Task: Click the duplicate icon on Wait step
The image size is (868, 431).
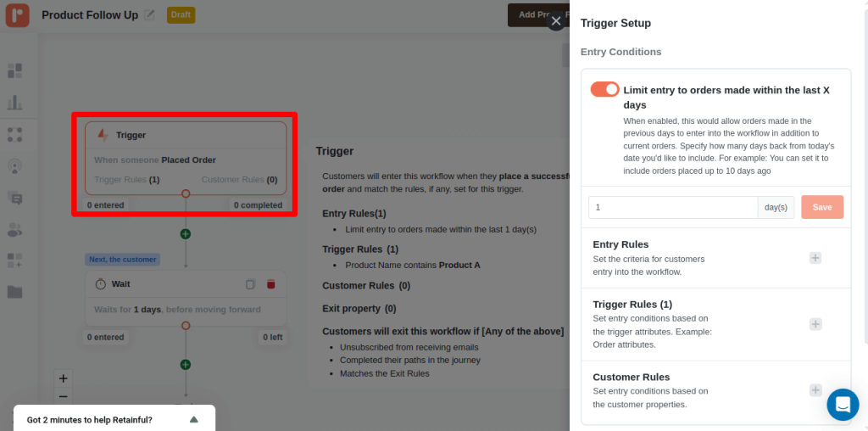Action: pos(250,284)
